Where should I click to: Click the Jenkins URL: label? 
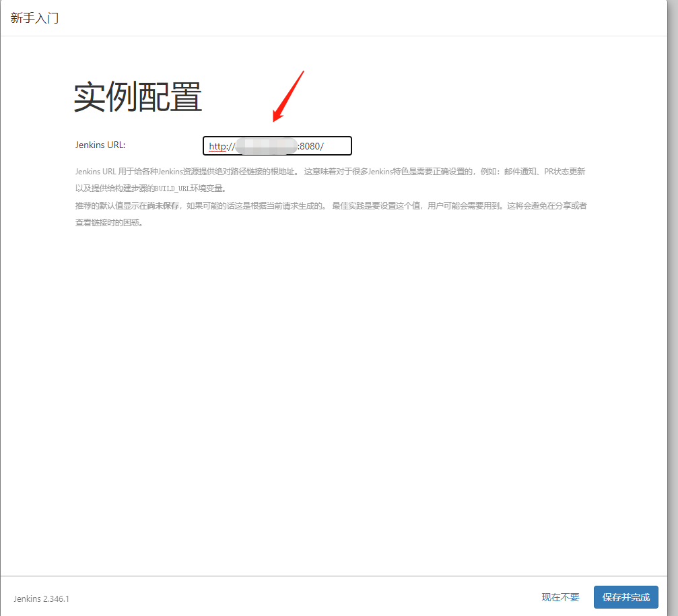click(100, 145)
